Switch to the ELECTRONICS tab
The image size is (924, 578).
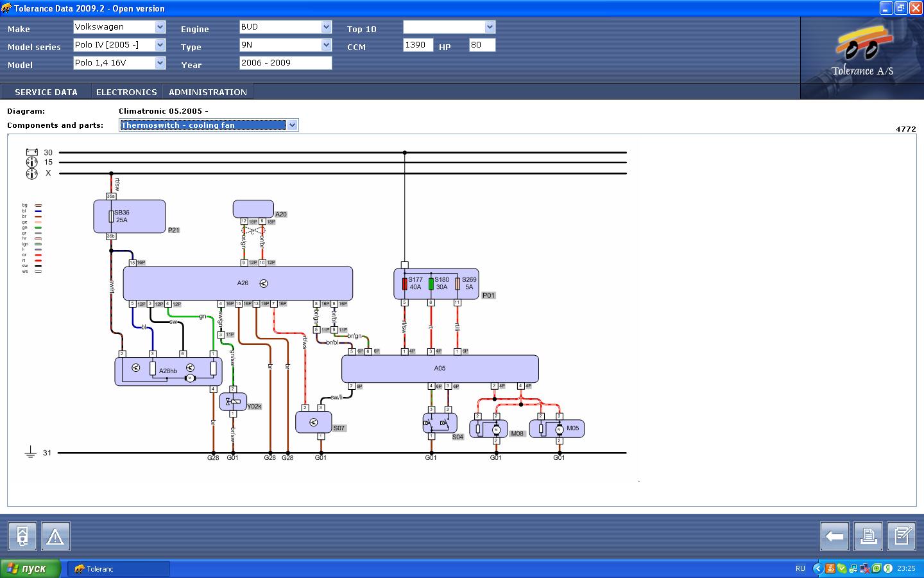[x=126, y=92]
